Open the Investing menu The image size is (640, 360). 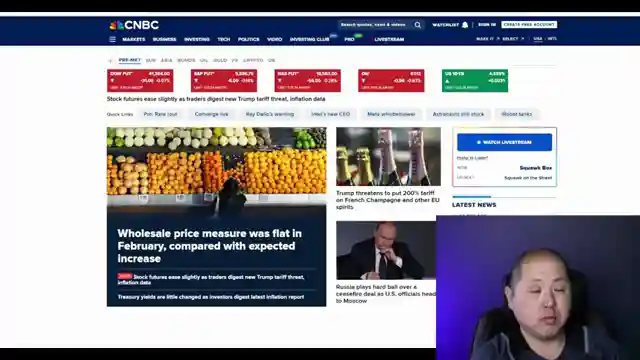coord(197,40)
